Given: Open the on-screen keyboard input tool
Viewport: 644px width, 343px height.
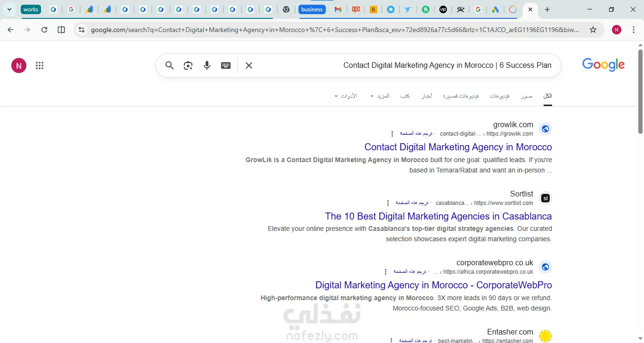Looking at the screenshot, I should click(226, 65).
